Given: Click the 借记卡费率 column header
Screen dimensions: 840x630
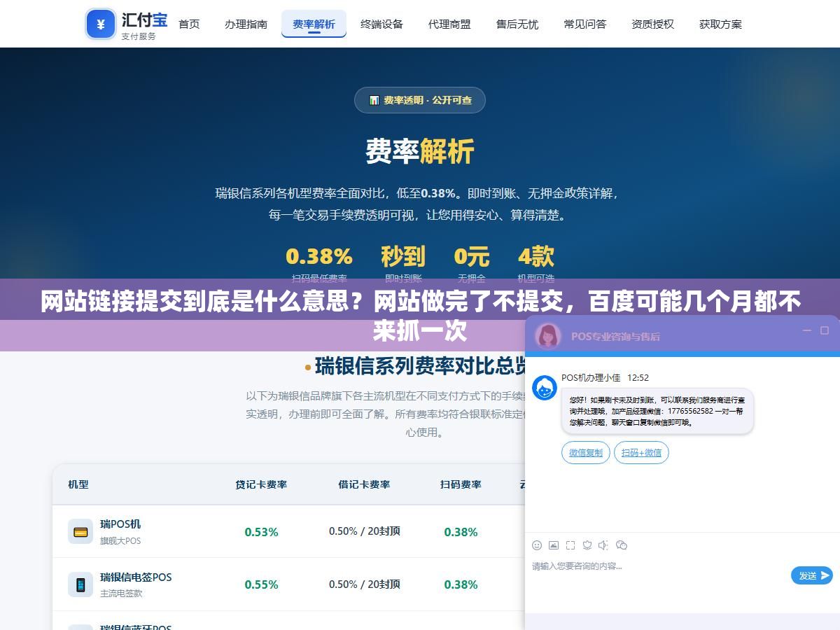Looking at the screenshot, I should (x=364, y=484).
